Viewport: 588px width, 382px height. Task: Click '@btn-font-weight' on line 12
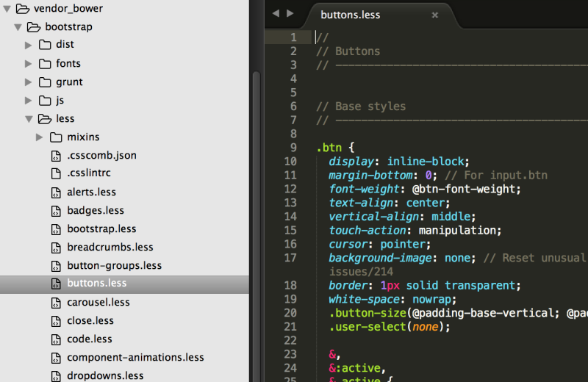pyautogui.click(x=464, y=189)
